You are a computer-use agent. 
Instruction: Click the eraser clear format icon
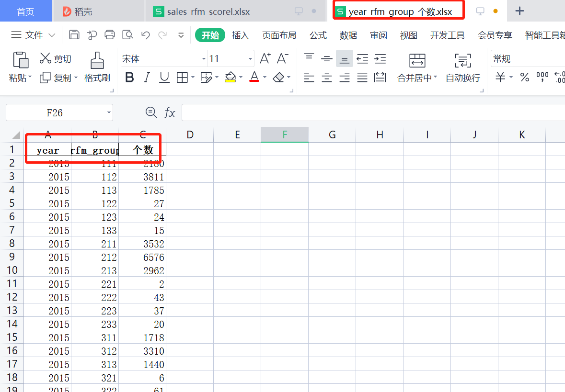278,78
